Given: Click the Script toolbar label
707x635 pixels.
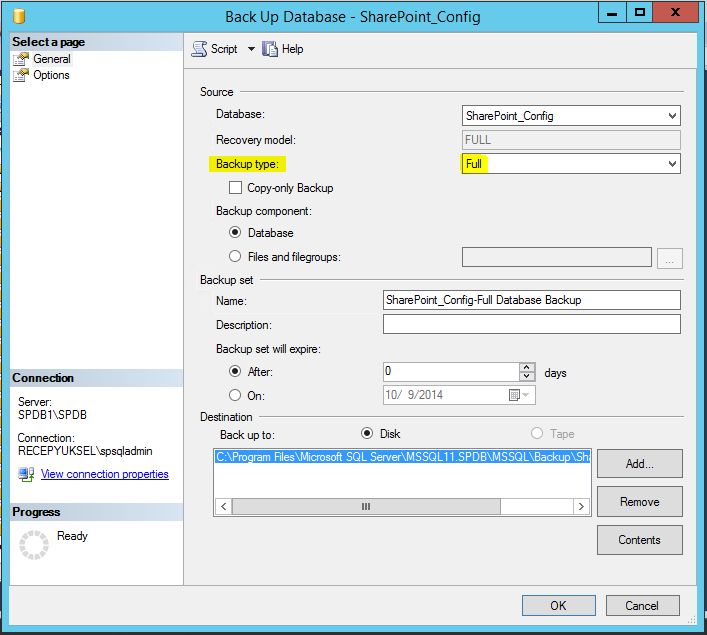Looking at the screenshot, I should pos(224,49).
